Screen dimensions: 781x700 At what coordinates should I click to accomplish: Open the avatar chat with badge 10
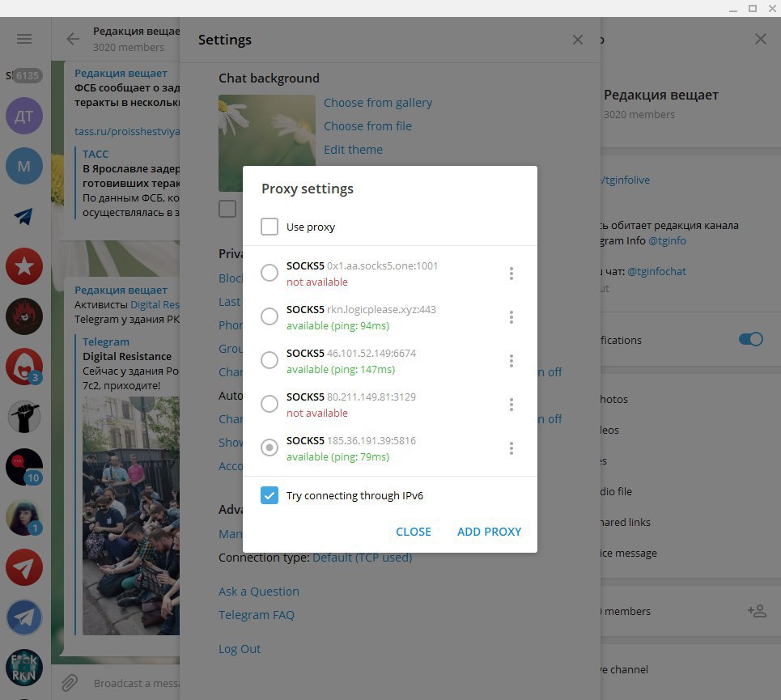click(24, 467)
